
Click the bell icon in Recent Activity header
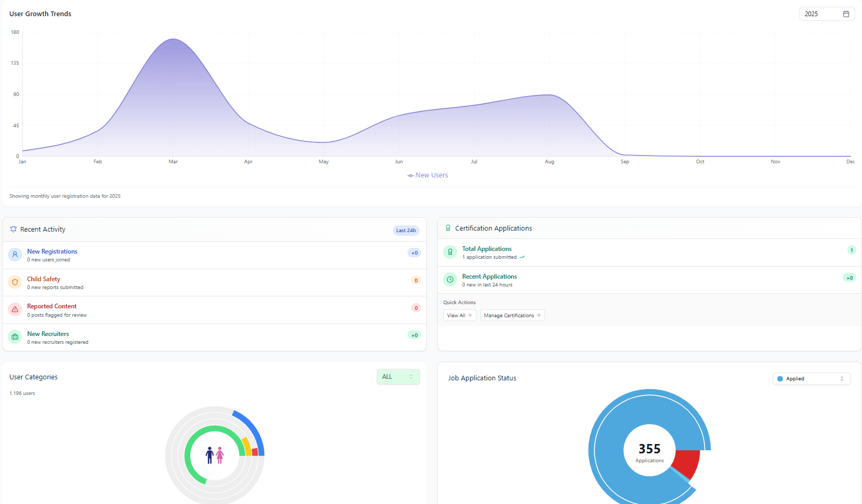[13, 229]
